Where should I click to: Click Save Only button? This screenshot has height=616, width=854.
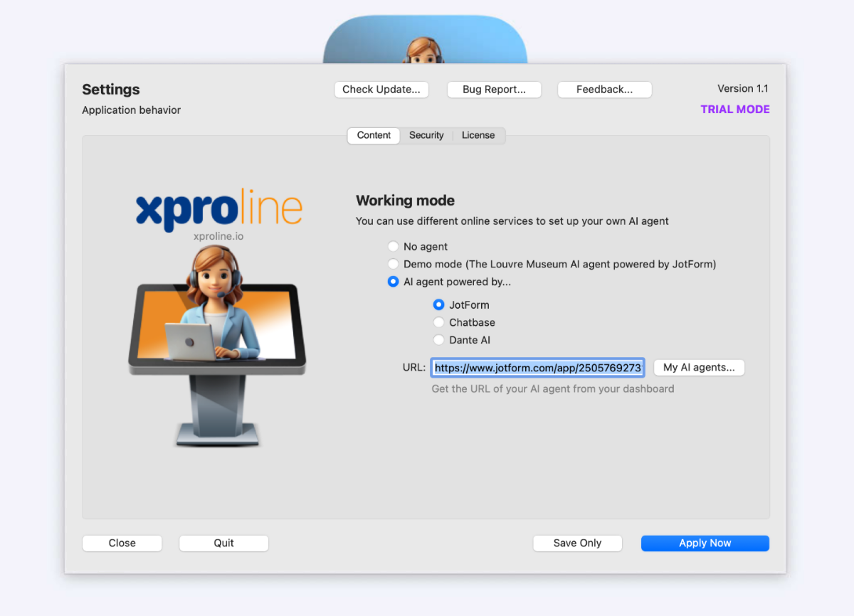click(x=577, y=543)
